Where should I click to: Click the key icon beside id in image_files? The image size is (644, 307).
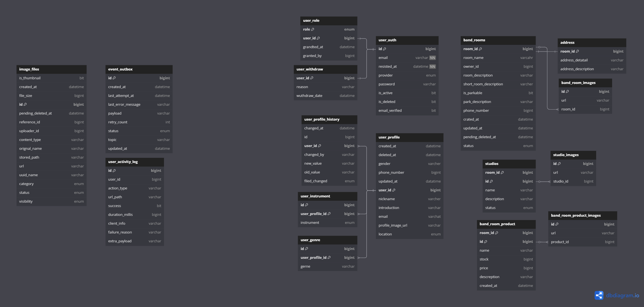(x=25, y=105)
